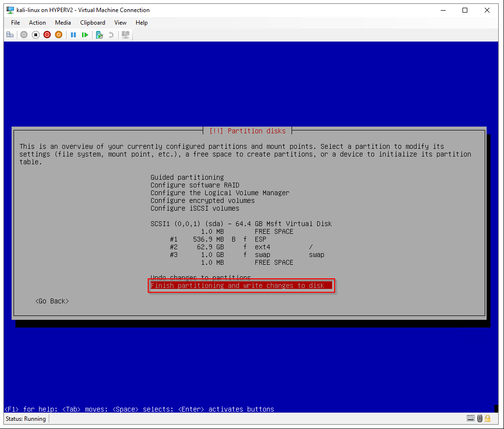504x429 pixels.
Task: Click the red Shut Down icon
Action: [47, 35]
